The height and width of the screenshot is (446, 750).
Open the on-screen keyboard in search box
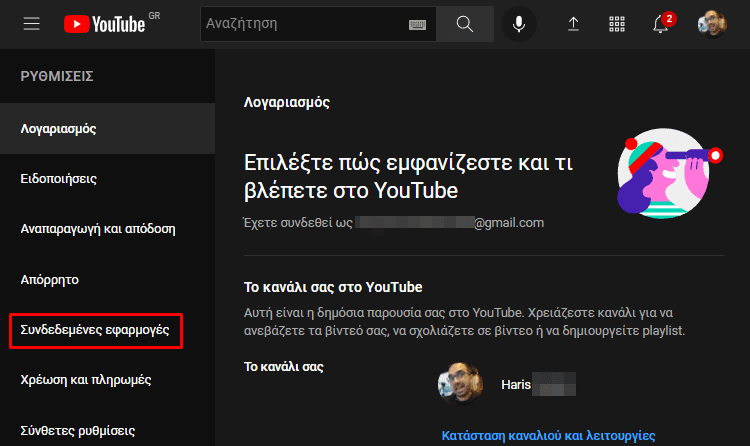(x=417, y=24)
